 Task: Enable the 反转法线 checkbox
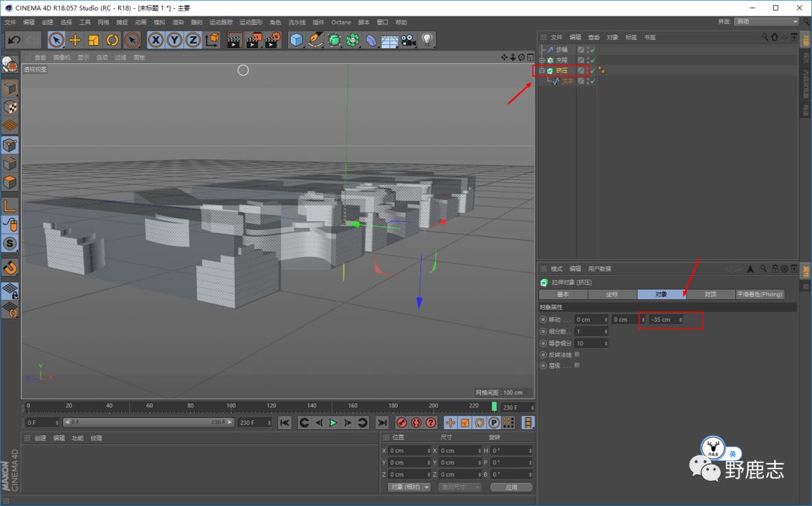(x=577, y=354)
